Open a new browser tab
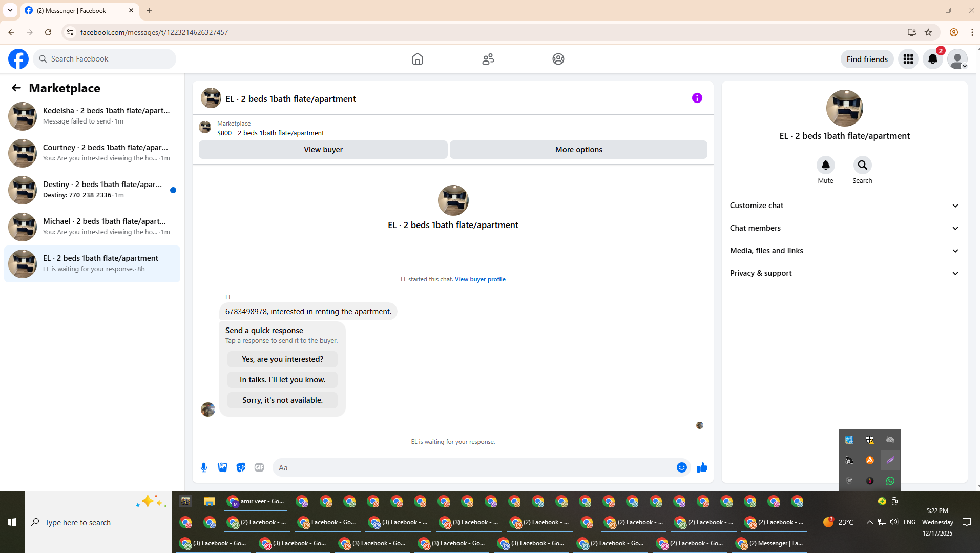The height and width of the screenshot is (553, 980). pyautogui.click(x=150, y=10)
